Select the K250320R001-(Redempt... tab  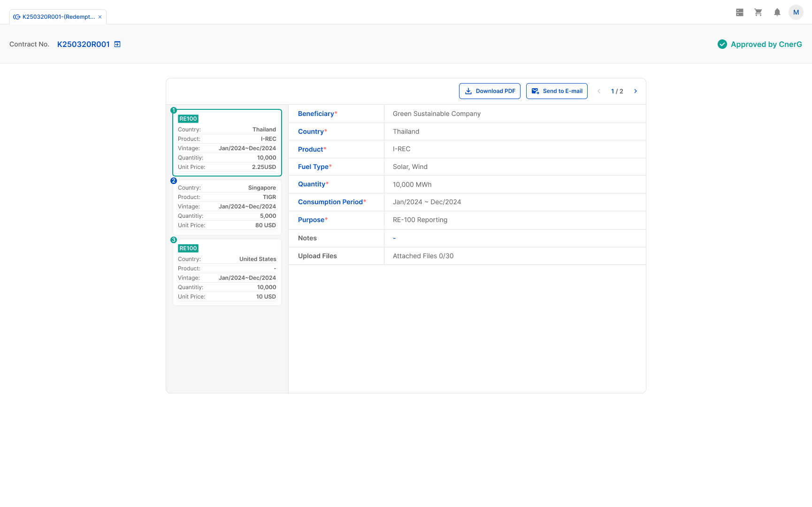56,16
